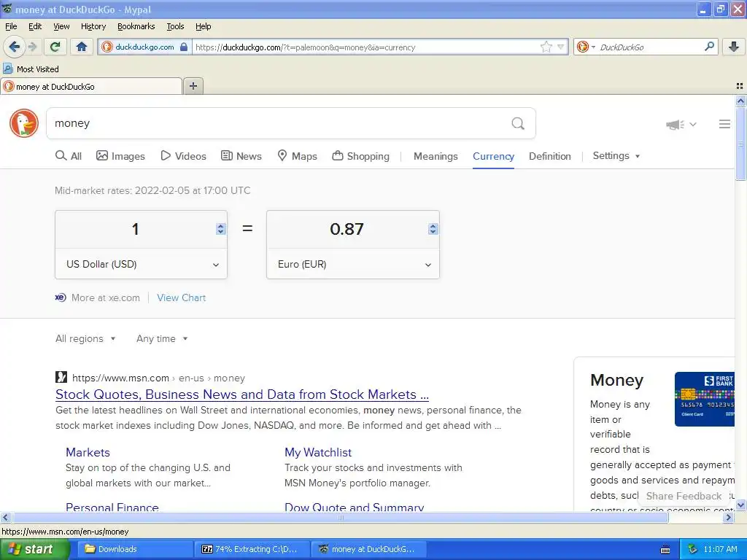Click the keyboard icon in the system tray
This screenshot has width=747, height=560.
(x=665, y=550)
